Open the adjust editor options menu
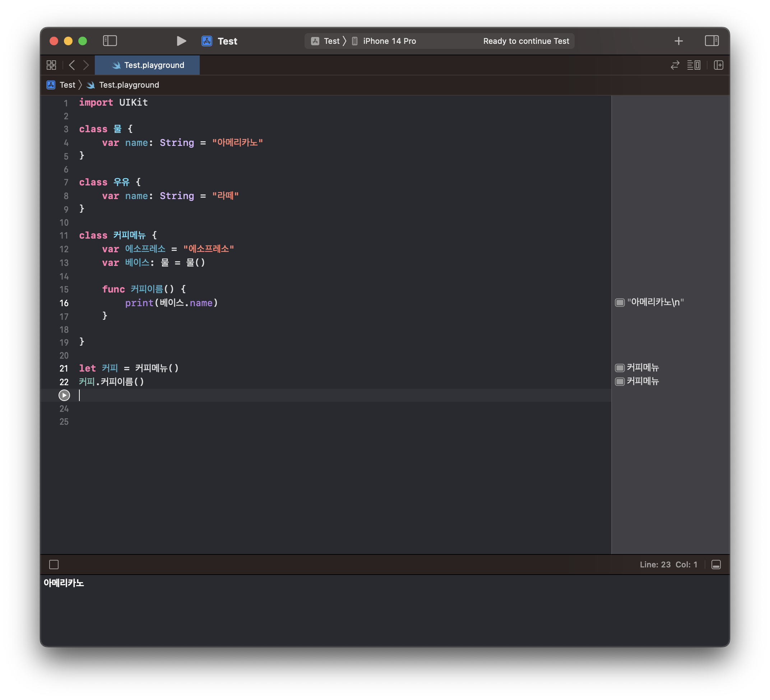Viewport: 770px width, 700px height. click(x=694, y=65)
